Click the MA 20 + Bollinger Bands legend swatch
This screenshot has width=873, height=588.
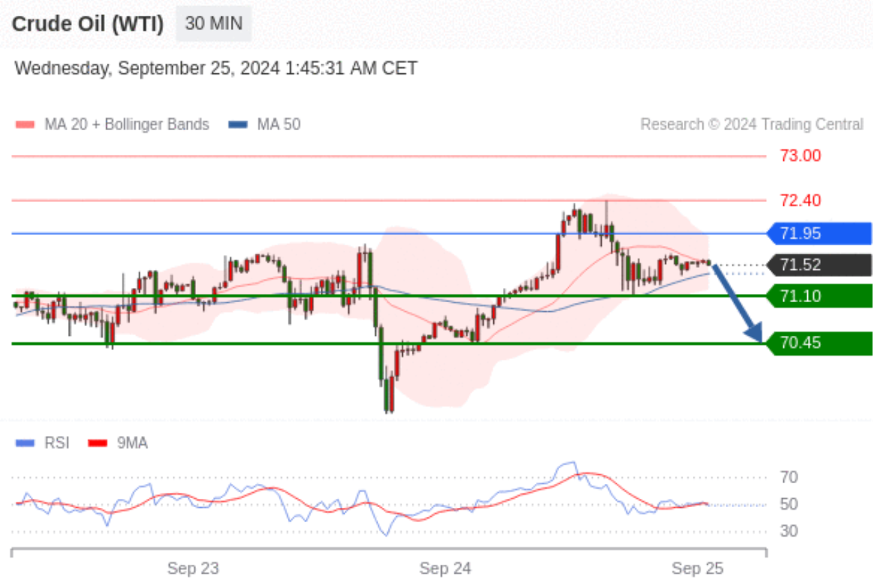25,125
